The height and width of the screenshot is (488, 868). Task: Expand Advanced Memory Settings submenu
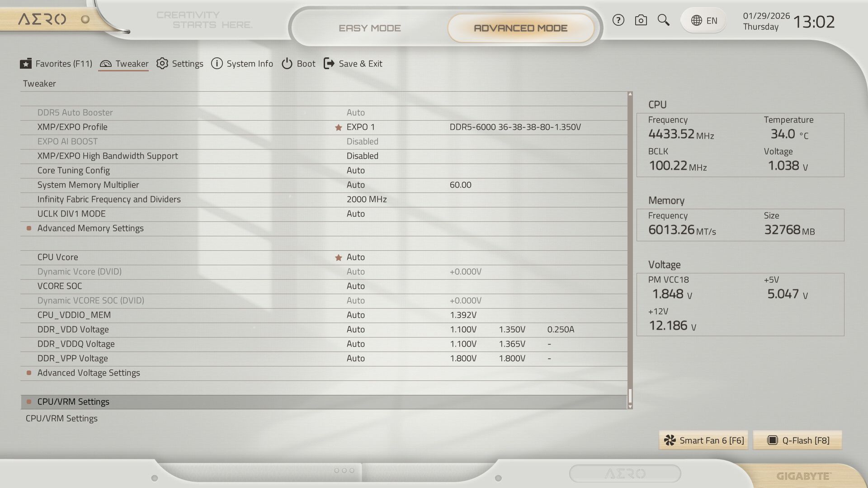[x=90, y=228]
